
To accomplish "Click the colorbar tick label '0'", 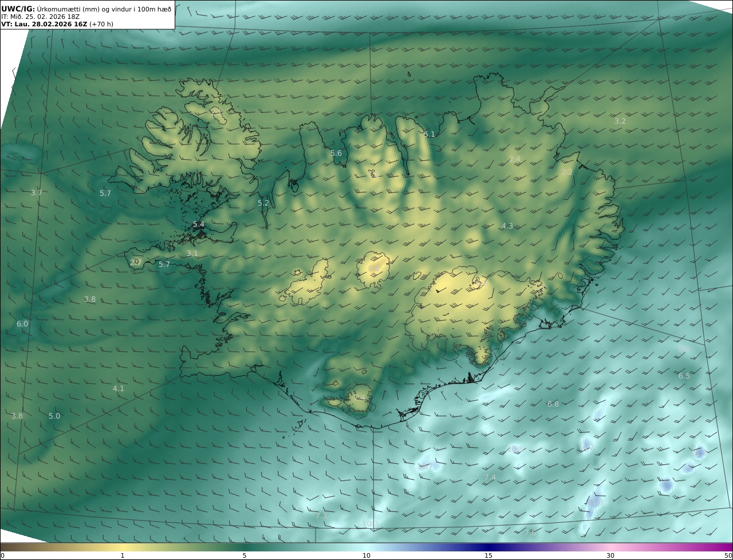I will pos(2,555).
